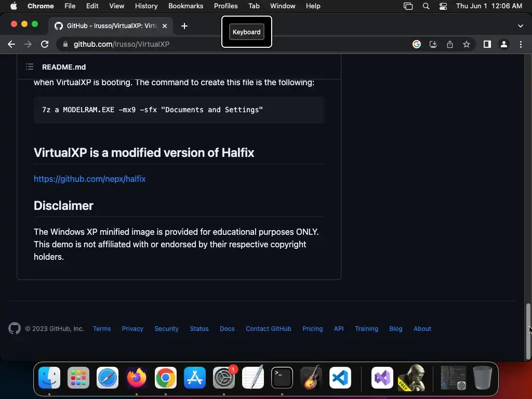The width and height of the screenshot is (532, 399).
Task: Open the File menu
Action: (x=70, y=6)
